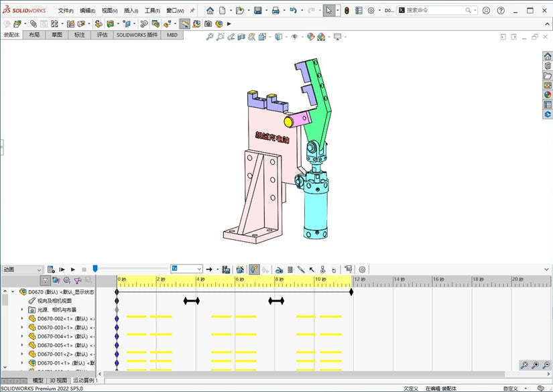Click the Insert Components icon in the assembly toolbar
553x392 pixels.
(x=17, y=24)
